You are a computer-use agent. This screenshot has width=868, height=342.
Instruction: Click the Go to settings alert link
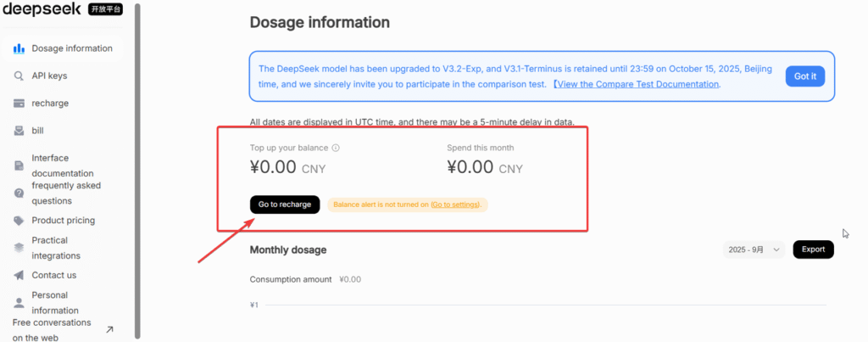(x=455, y=205)
